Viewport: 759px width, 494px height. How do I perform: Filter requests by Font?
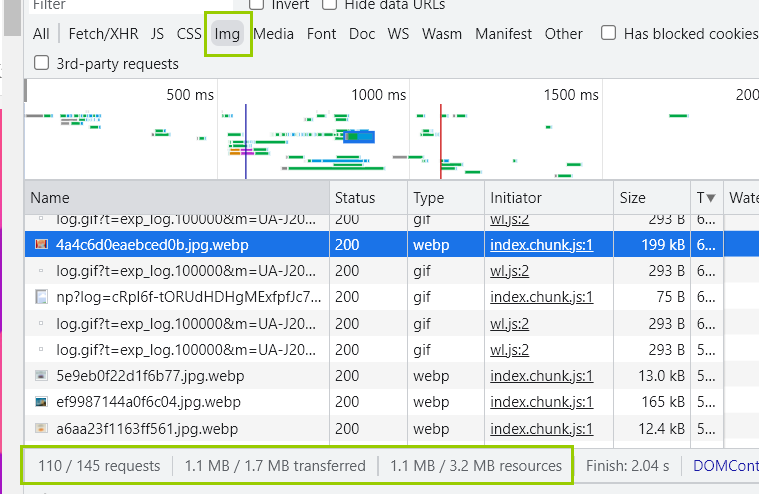coord(321,34)
